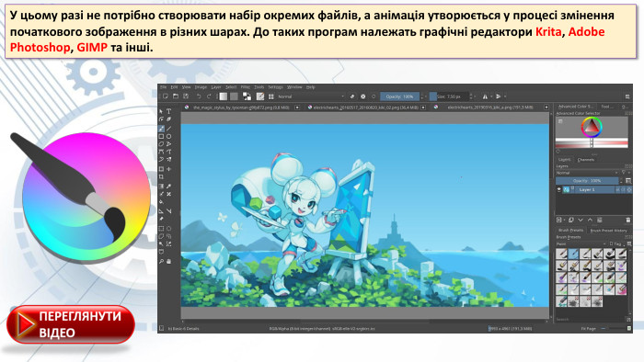Viewport: 644px width, 362px height.
Task: Toggle the eraser mode icon
Action: (x=352, y=96)
